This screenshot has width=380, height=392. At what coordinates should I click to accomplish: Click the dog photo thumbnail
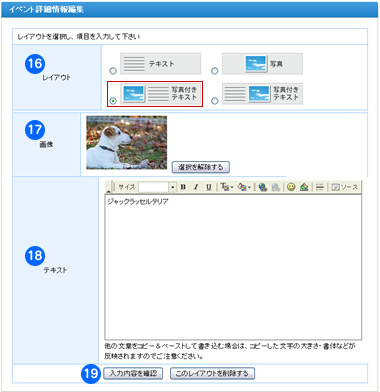pyautogui.click(x=127, y=142)
